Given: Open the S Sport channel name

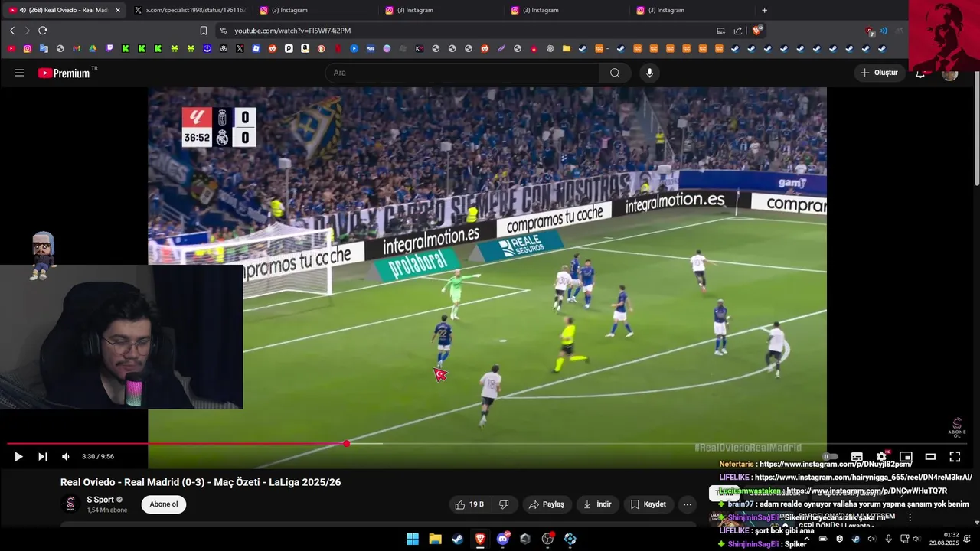Looking at the screenshot, I should 100,500.
